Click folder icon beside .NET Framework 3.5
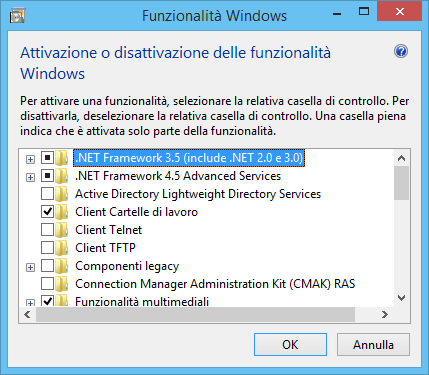This screenshot has width=429, height=375. (x=62, y=158)
